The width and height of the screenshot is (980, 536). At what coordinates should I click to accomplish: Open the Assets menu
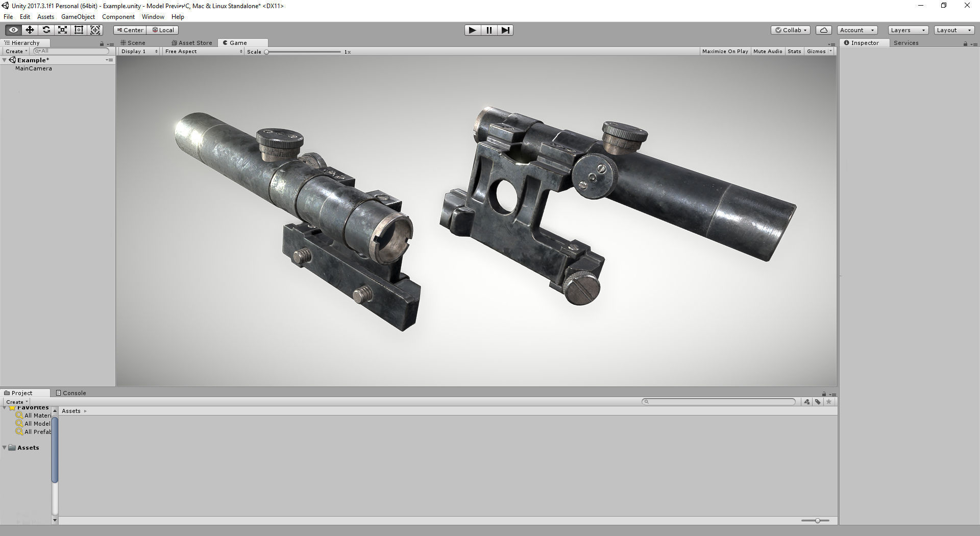coord(45,17)
